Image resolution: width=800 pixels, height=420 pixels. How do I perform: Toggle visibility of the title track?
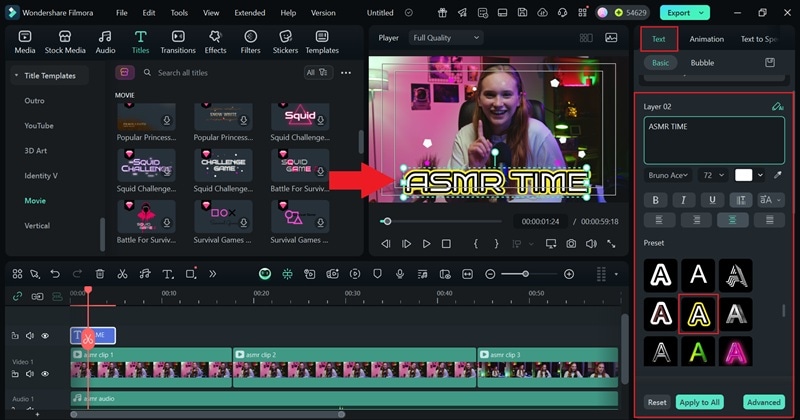(45, 336)
